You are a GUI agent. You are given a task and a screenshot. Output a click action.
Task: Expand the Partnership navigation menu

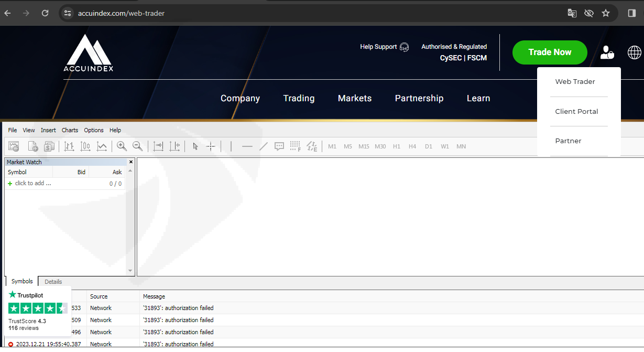point(419,98)
